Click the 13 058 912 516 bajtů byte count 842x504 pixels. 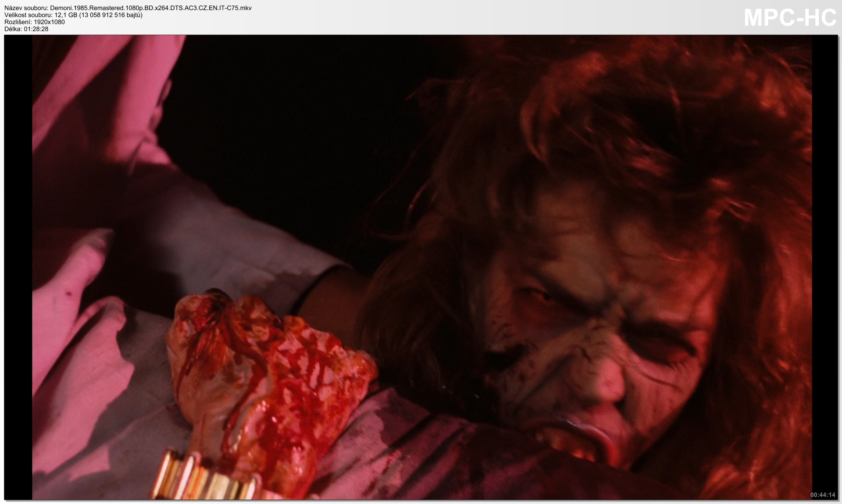pyautogui.click(x=111, y=15)
